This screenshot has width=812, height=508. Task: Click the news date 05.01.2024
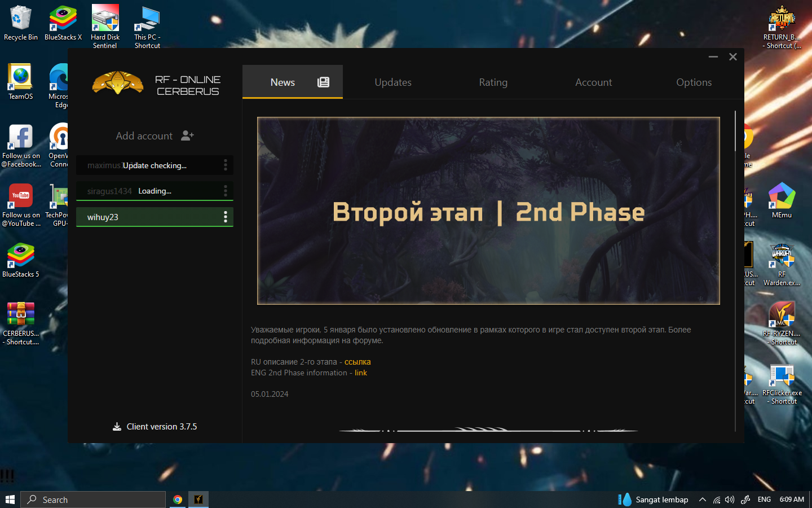pyautogui.click(x=270, y=394)
